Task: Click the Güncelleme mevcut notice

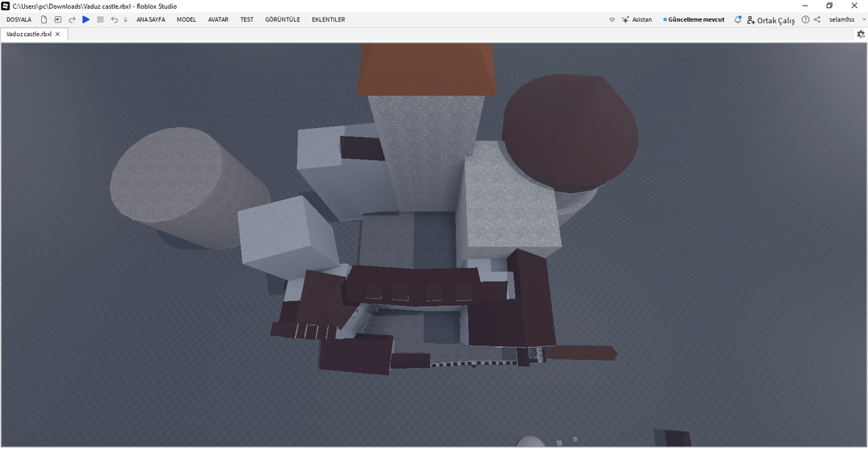Action: [694, 19]
